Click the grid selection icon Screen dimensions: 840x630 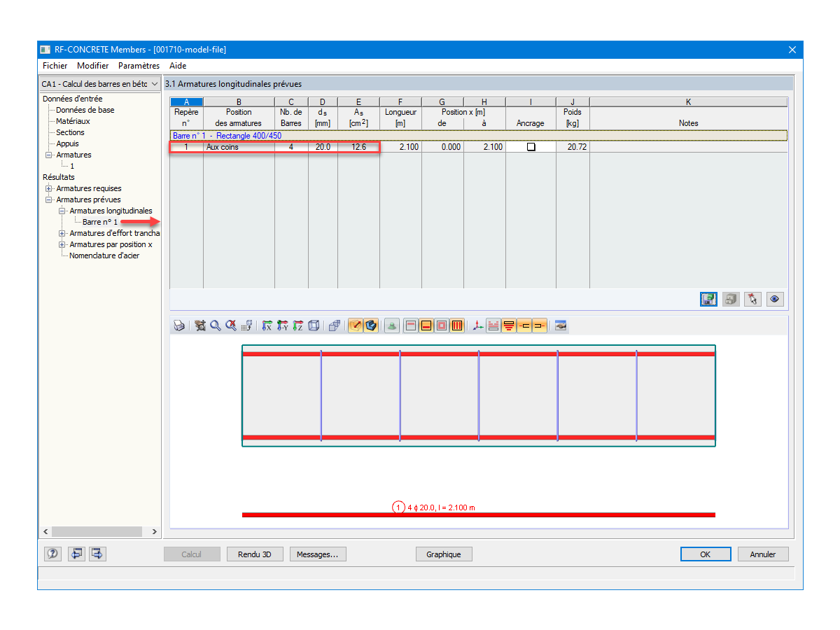click(246, 325)
